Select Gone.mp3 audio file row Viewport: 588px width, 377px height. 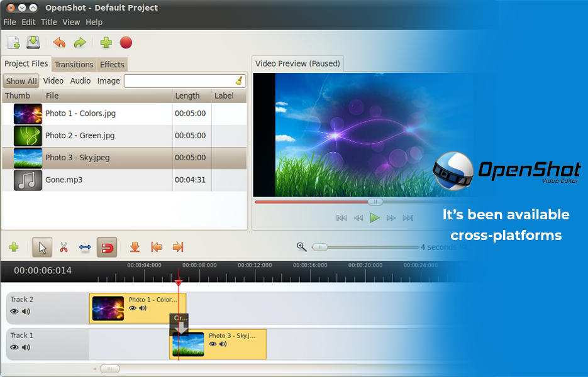125,180
